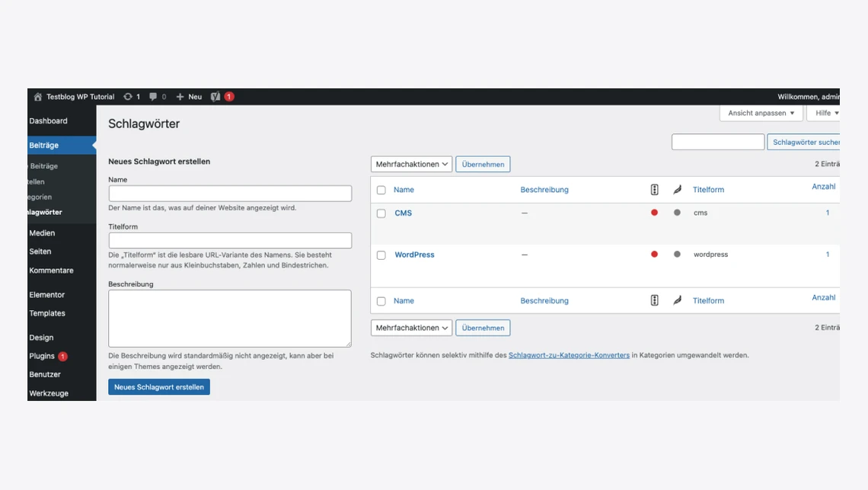
Task: Focus the Name input field
Action: (x=230, y=194)
